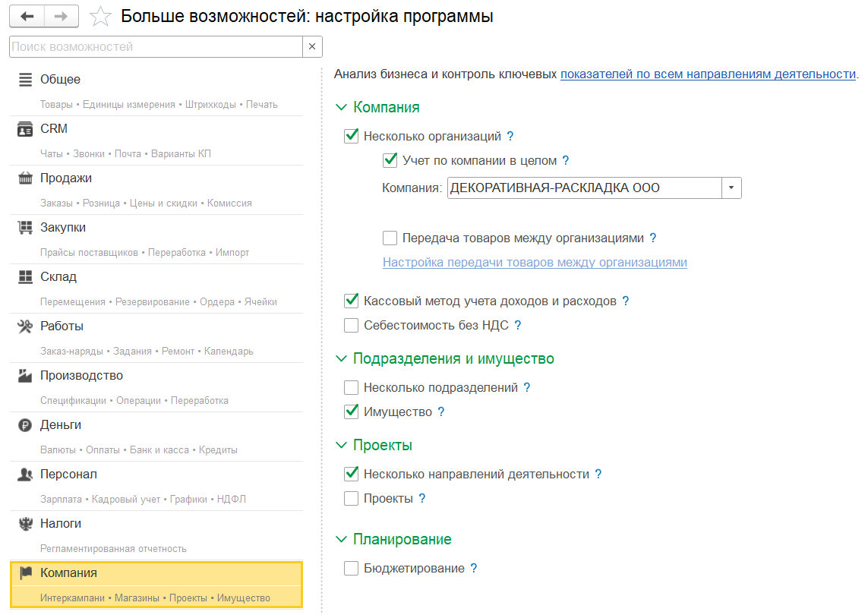The image size is (868, 615).
Task: Open the Компания dropdown list
Action: click(731, 188)
